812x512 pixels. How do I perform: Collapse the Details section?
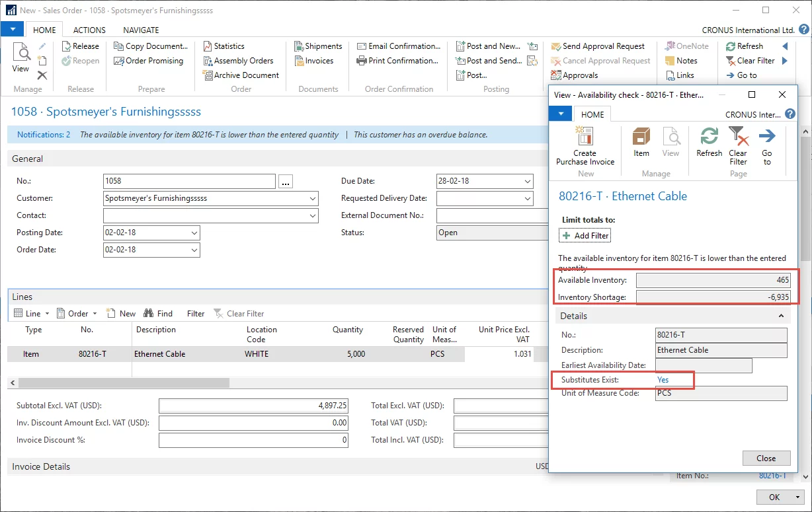pos(781,316)
